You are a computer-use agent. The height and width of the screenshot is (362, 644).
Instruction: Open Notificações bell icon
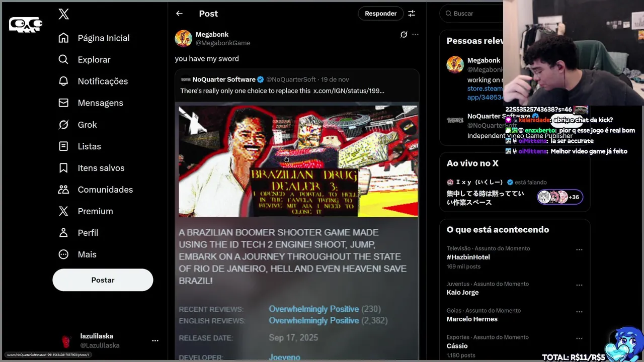tap(63, 81)
